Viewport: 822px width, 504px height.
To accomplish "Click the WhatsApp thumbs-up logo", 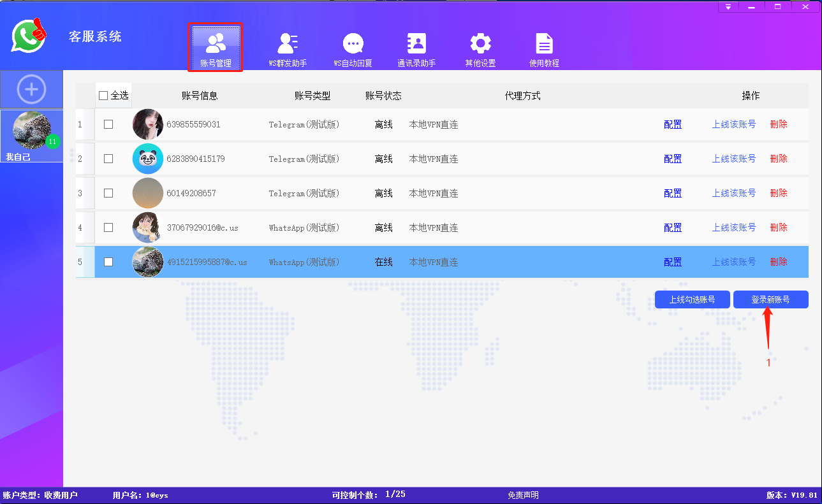I will [29, 36].
